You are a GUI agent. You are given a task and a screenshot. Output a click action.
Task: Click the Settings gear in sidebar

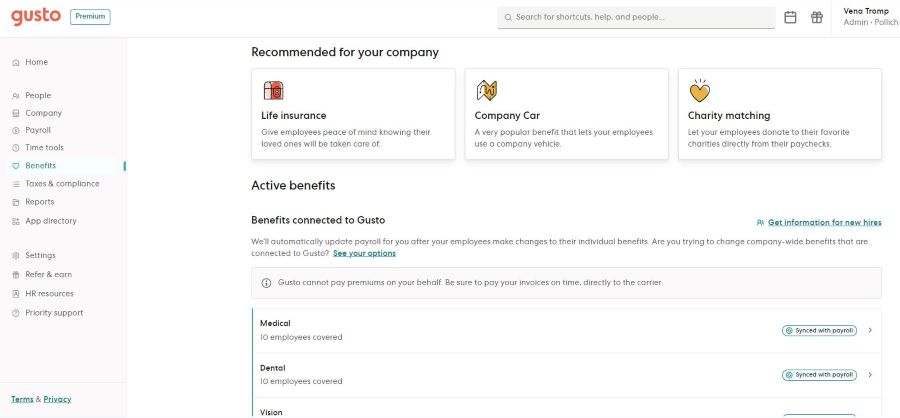coord(15,256)
